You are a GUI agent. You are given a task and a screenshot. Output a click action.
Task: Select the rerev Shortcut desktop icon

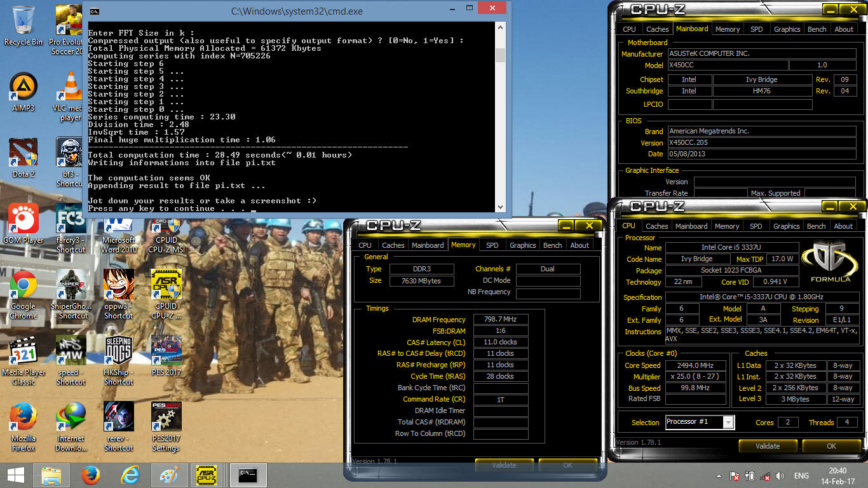119,427
